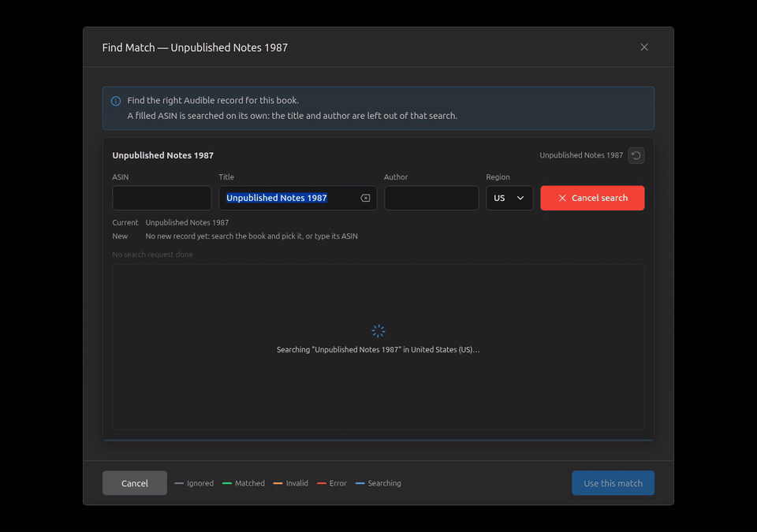Viewport: 757px width, 532px height.
Task: Click the 'No search request done' text
Action: coord(152,255)
